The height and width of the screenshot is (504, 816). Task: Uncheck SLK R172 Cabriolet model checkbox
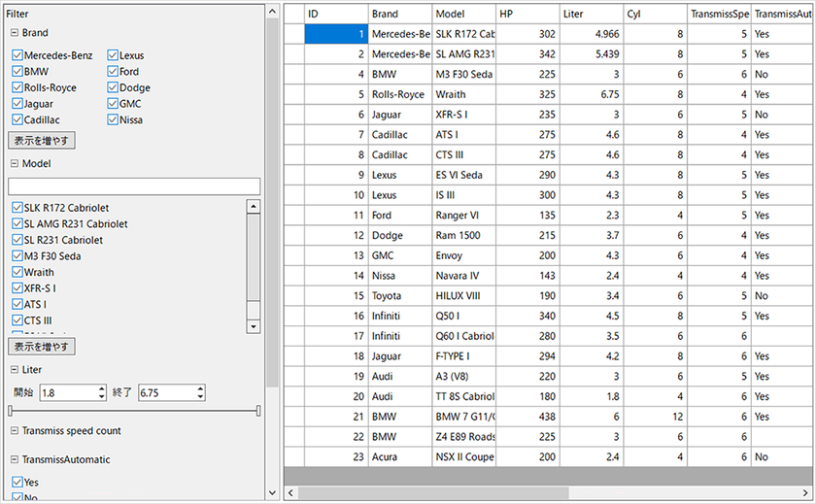pyautogui.click(x=17, y=208)
